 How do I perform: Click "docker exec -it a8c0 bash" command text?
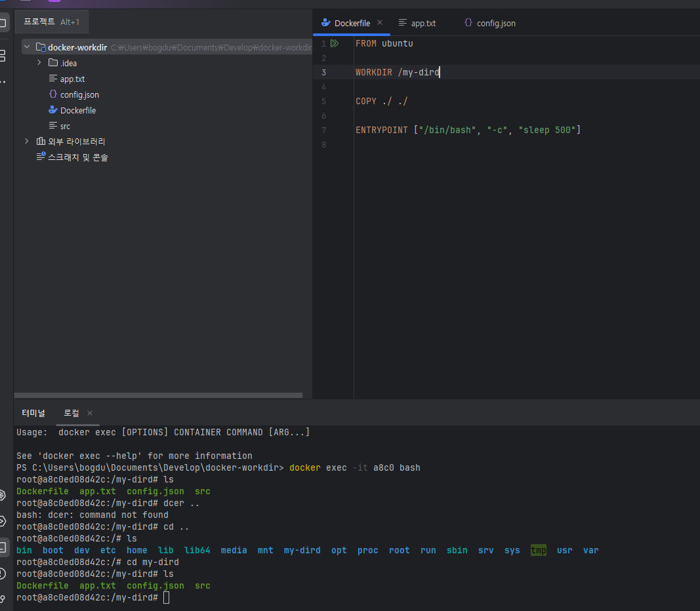coord(354,468)
